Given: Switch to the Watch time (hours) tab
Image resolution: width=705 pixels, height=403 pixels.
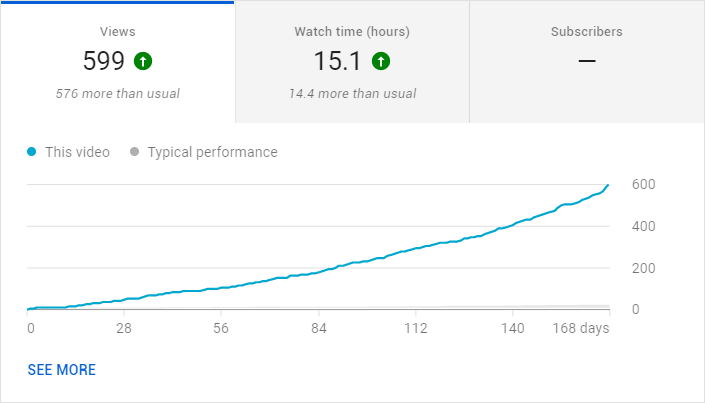Looking at the screenshot, I should pyautogui.click(x=352, y=62).
